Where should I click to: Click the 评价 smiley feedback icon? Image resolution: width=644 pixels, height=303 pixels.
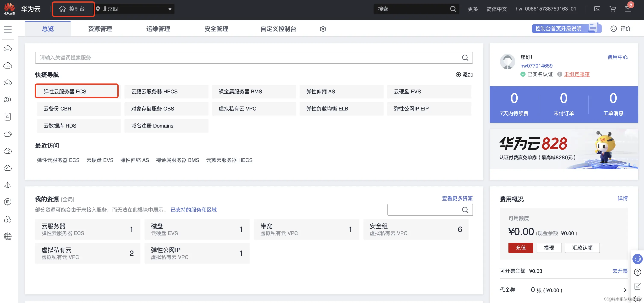pos(613,29)
